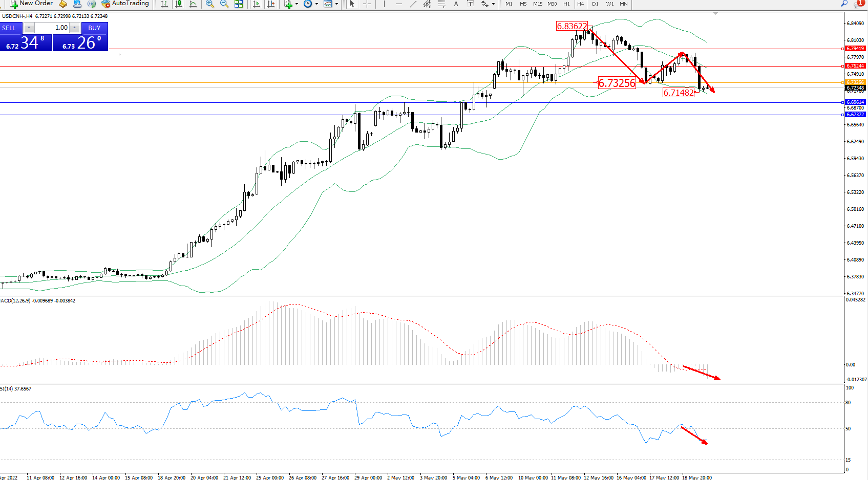
Task: Zoom out of the chart
Action: (224, 4)
